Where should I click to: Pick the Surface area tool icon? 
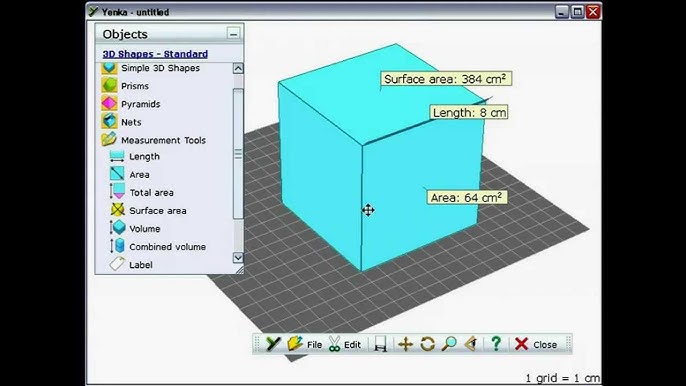[117, 210]
